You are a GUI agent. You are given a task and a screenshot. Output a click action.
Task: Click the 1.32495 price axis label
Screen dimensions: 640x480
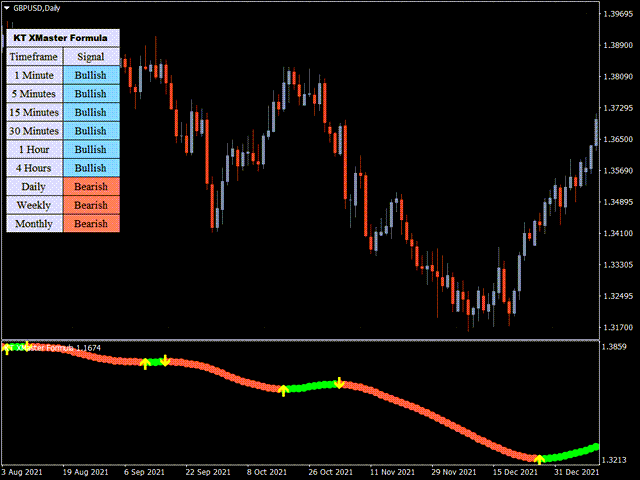pos(618,296)
